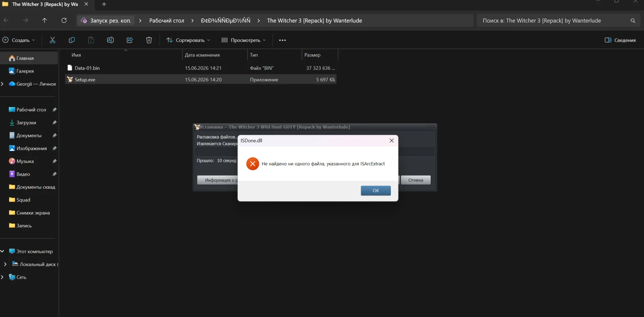Navigate up one folder level
The image size is (644, 317).
(x=45, y=20)
